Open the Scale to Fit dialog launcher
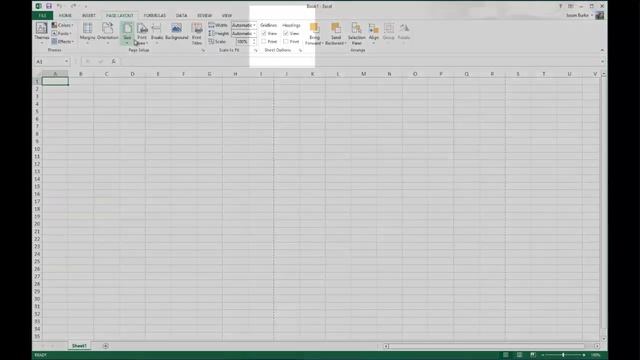This screenshot has width=640, height=360. (256, 50)
